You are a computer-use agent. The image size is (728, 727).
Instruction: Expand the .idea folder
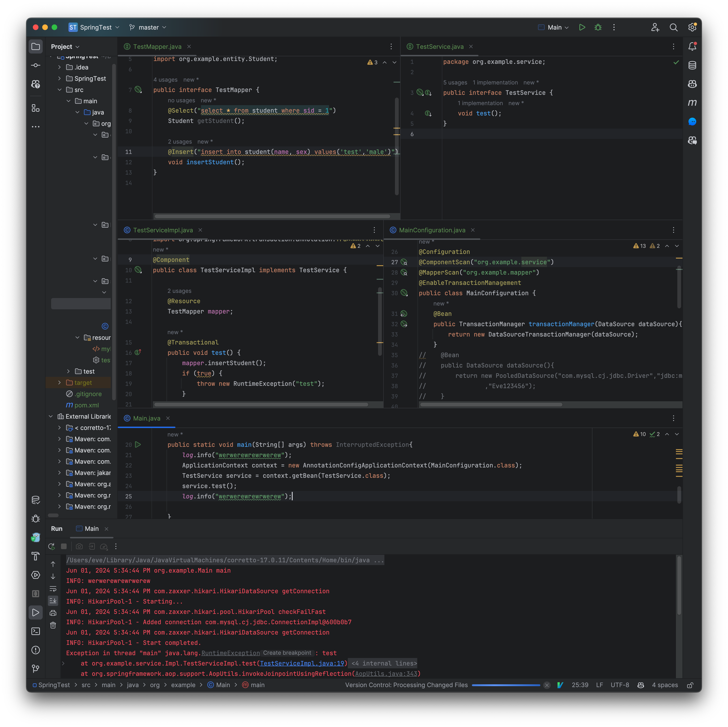[60, 67]
